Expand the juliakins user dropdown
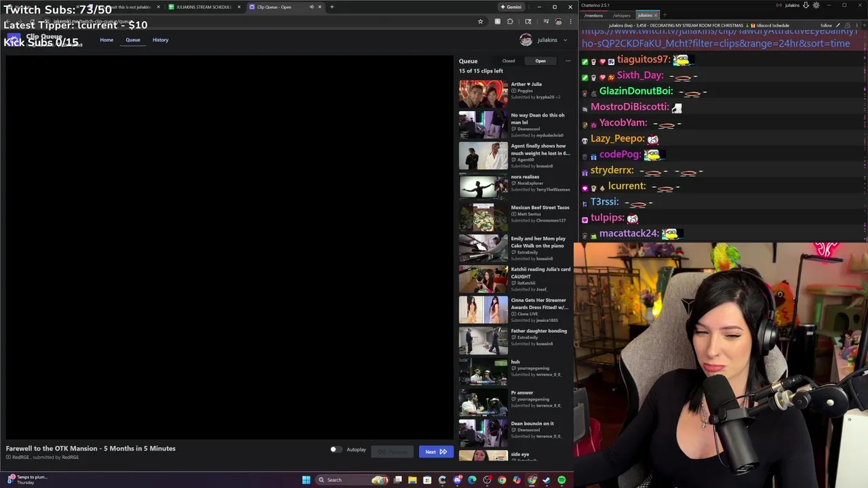 click(x=565, y=40)
